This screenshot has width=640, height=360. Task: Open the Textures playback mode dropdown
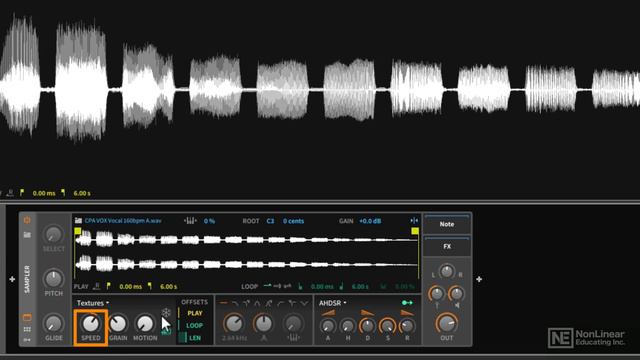[x=93, y=303]
